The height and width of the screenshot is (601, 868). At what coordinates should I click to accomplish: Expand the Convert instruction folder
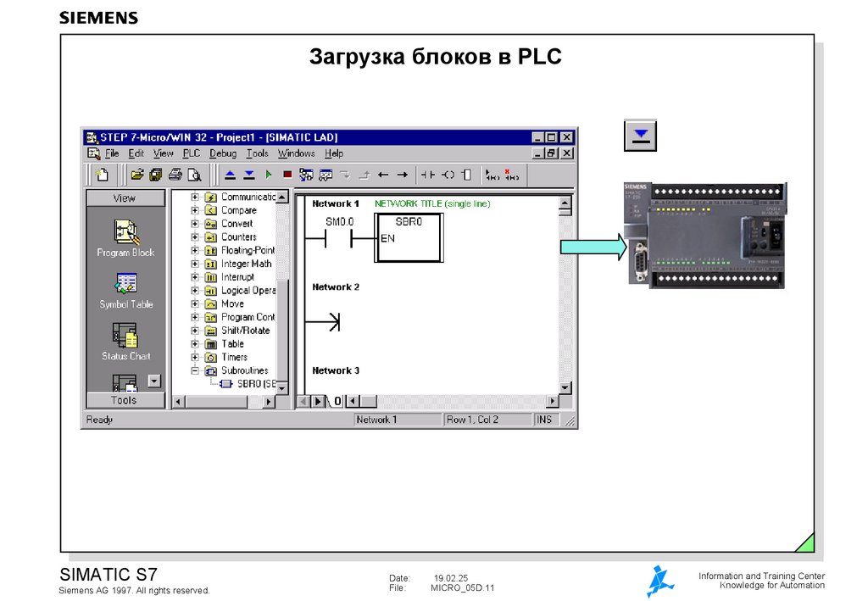(195, 224)
